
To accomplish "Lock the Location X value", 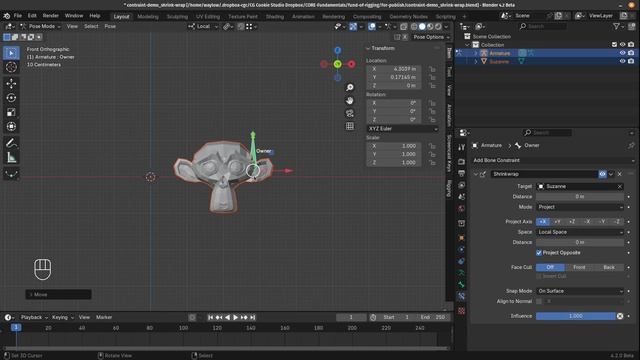I will pyautogui.click(x=432, y=69).
